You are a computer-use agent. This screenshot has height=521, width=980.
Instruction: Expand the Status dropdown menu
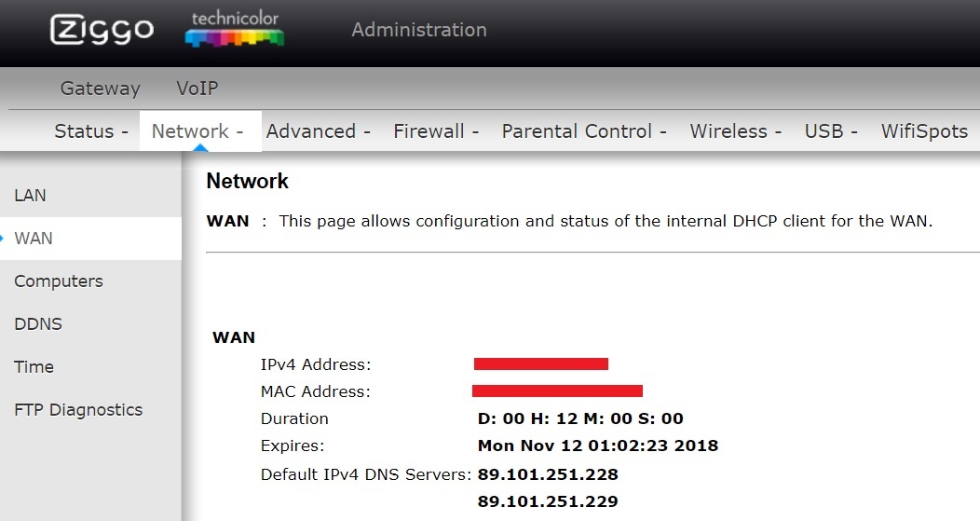point(90,131)
